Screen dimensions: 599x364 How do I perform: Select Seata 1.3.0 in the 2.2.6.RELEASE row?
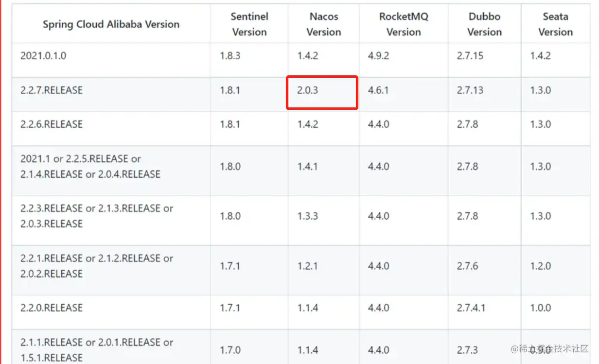pyautogui.click(x=555, y=128)
